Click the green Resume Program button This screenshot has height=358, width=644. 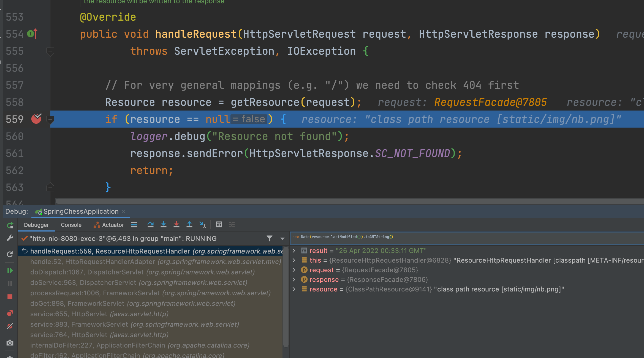point(10,271)
